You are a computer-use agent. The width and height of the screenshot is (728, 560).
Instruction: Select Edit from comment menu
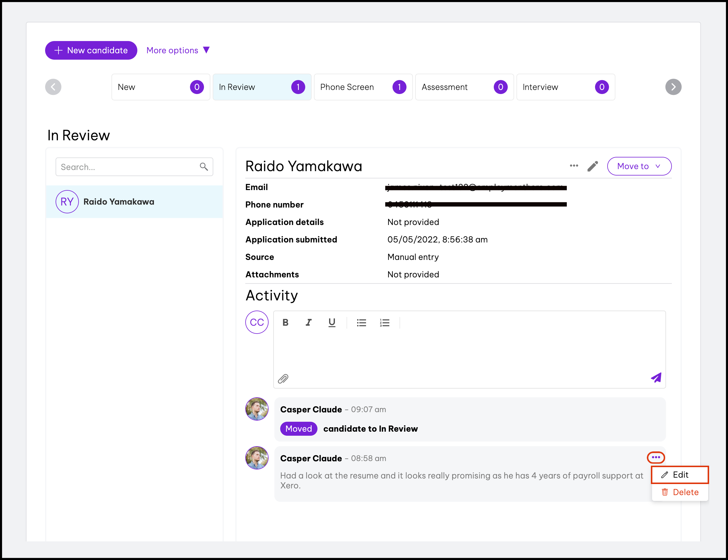pyautogui.click(x=680, y=475)
